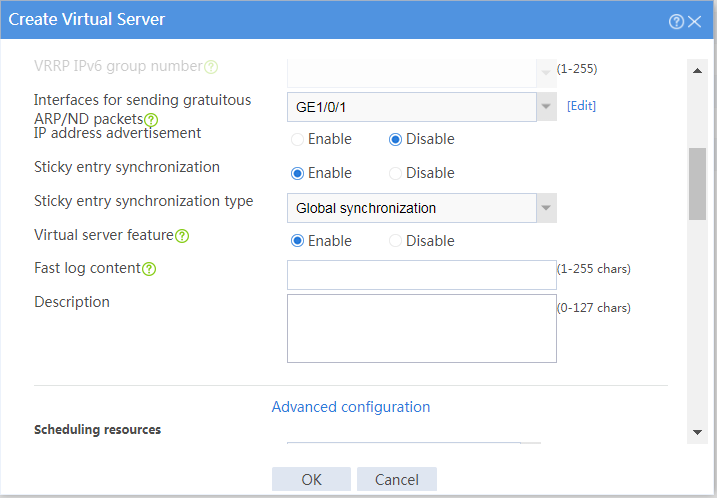Click the scrollbar up arrow
717x498 pixels.
point(697,70)
